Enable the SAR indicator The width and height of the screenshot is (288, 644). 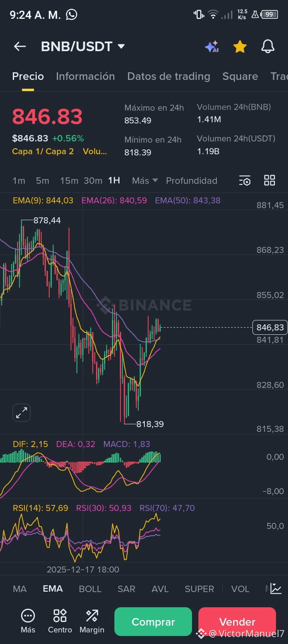126,589
